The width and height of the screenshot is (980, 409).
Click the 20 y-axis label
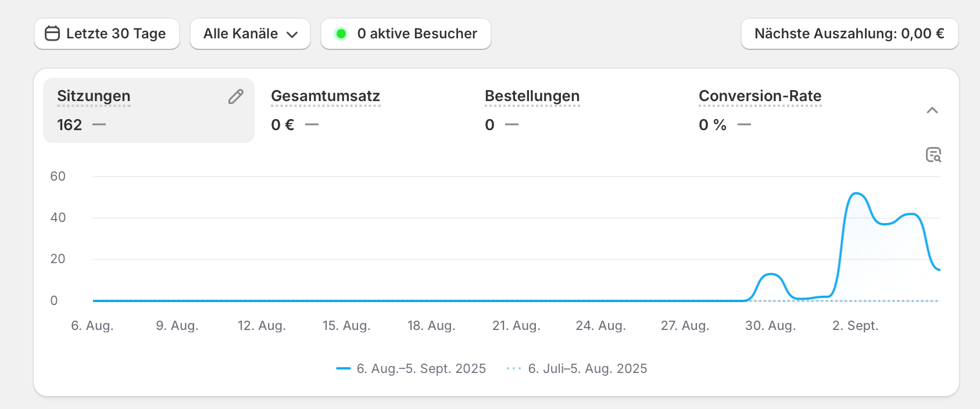(x=58, y=259)
